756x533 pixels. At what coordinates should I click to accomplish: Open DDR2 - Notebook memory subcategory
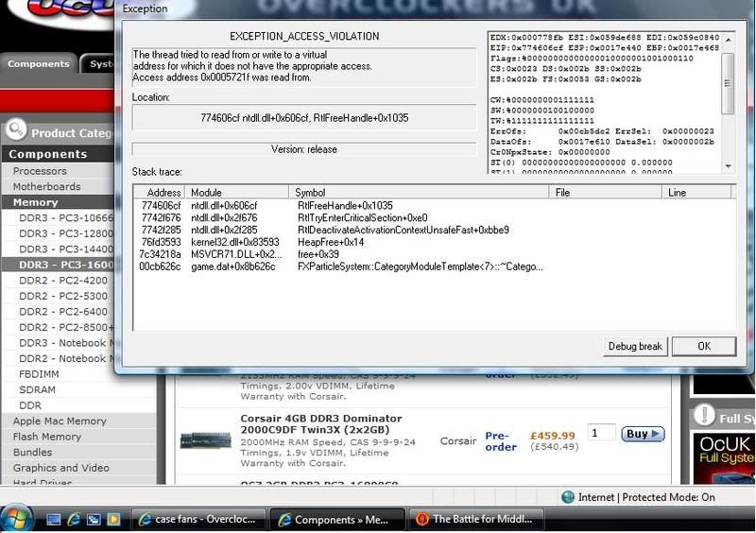click(x=66, y=358)
